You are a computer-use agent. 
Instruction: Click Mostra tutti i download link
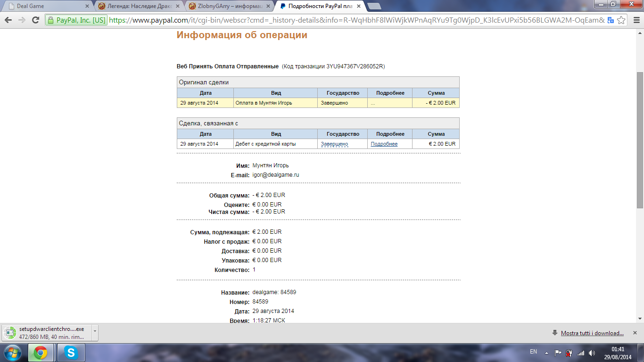pos(592,333)
